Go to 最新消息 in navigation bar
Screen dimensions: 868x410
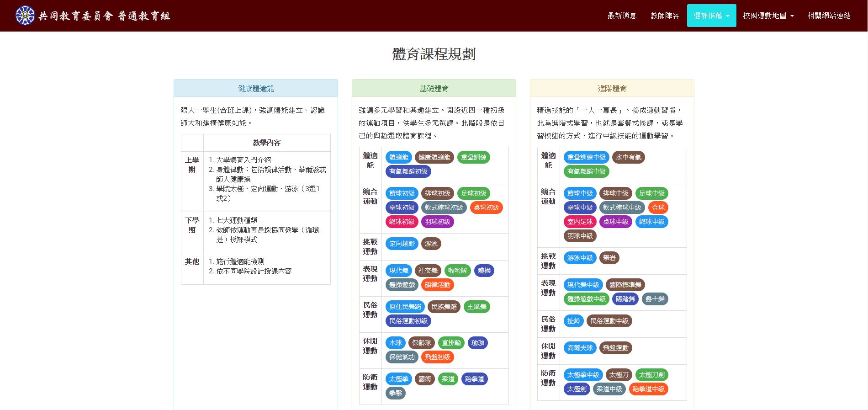pyautogui.click(x=622, y=16)
